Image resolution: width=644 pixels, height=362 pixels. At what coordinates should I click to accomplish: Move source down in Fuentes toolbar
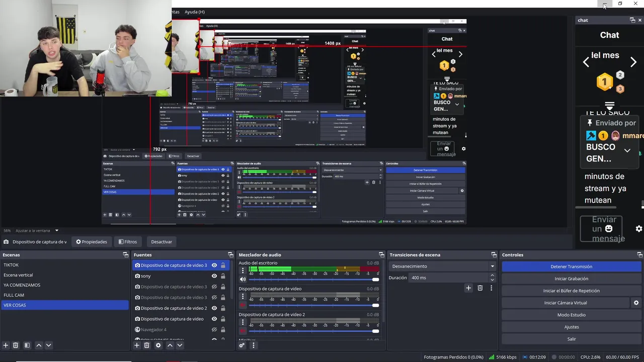(180, 345)
